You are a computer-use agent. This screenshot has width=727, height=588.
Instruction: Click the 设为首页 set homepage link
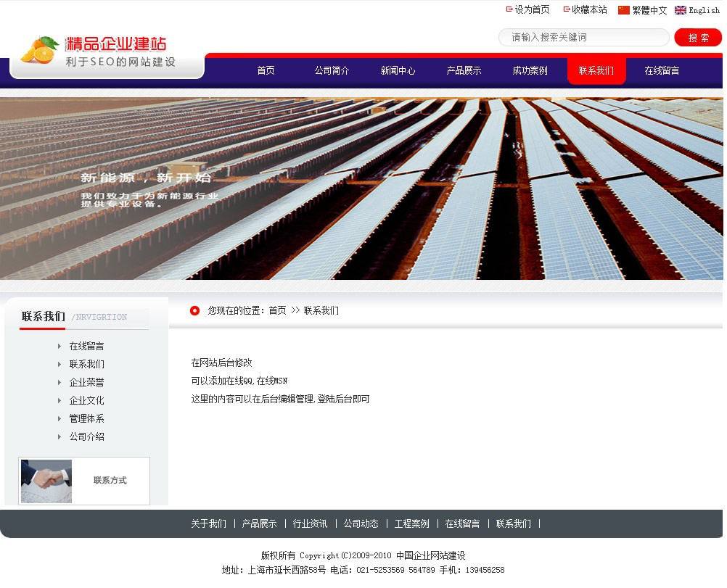pyautogui.click(x=532, y=10)
